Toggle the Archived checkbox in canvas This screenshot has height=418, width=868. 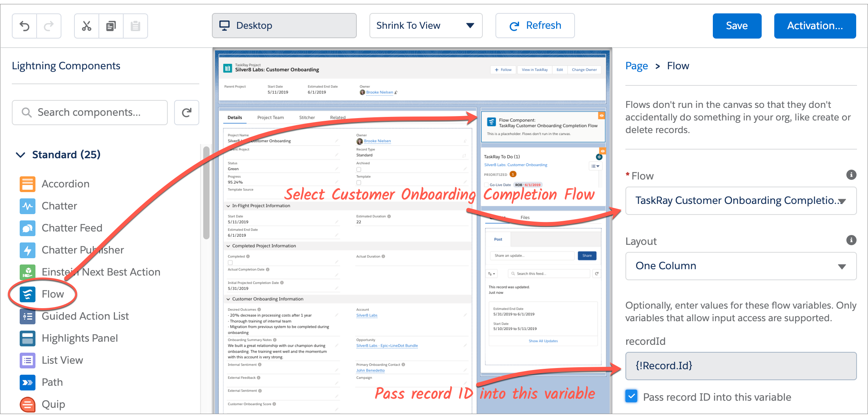point(359,169)
